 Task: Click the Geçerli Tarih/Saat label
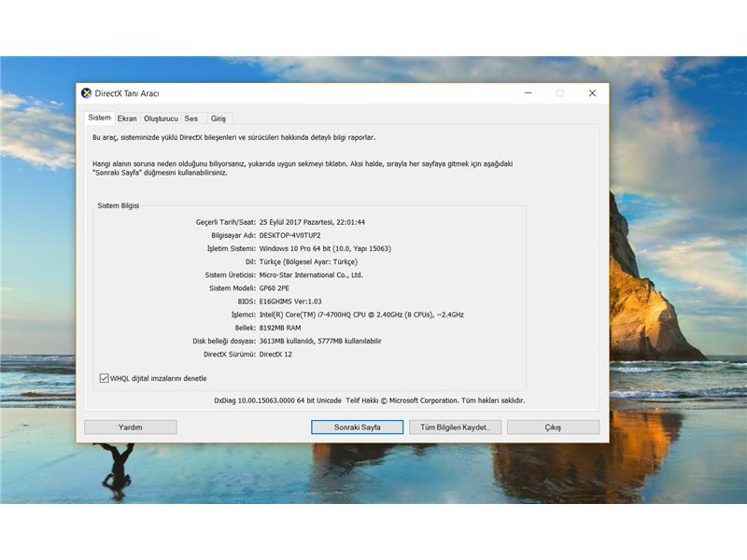point(226,222)
